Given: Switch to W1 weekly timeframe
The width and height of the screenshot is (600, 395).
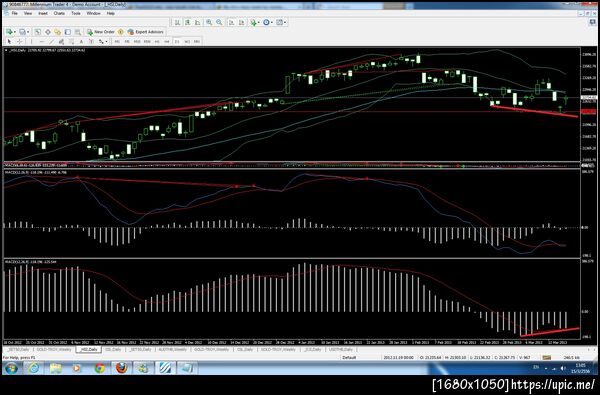Looking at the screenshot, I should (187, 41).
